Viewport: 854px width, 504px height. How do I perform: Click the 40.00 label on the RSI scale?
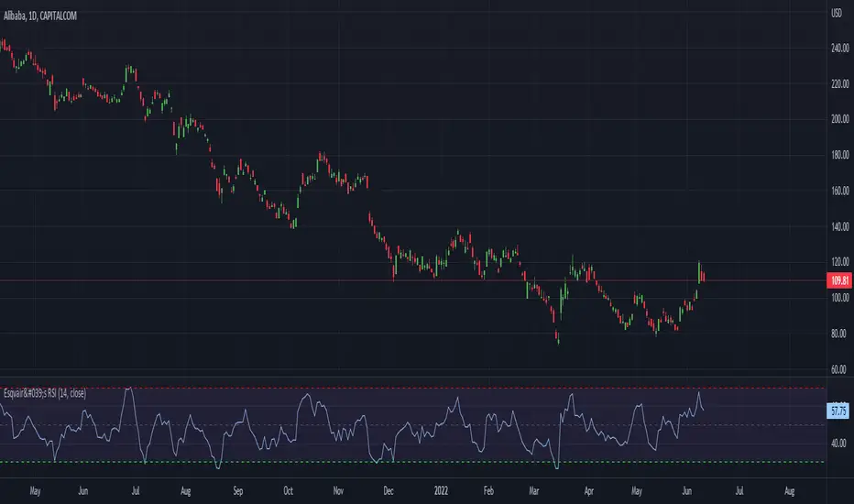click(x=838, y=443)
